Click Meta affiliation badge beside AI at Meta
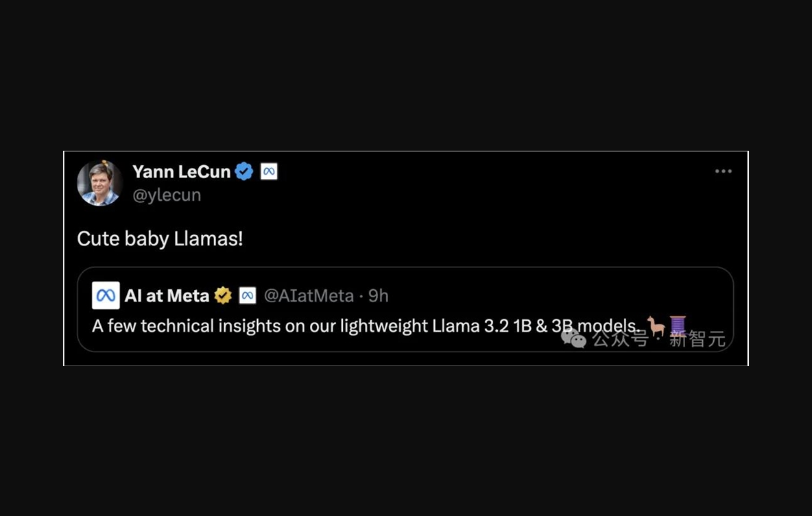812x516 pixels. point(248,295)
